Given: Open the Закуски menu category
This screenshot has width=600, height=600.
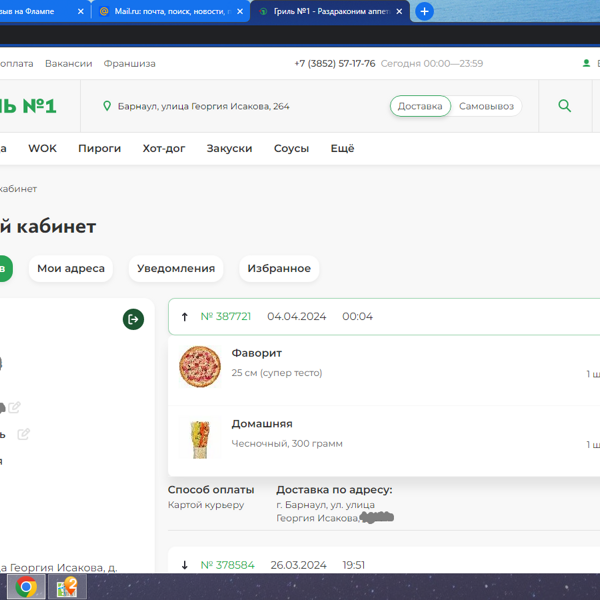Looking at the screenshot, I should click(x=229, y=148).
